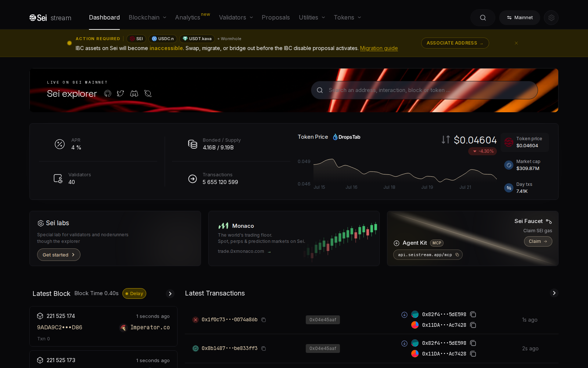Image resolution: width=588 pixels, height=368 pixels.
Task: Open the search icon in the top bar
Action: click(483, 18)
